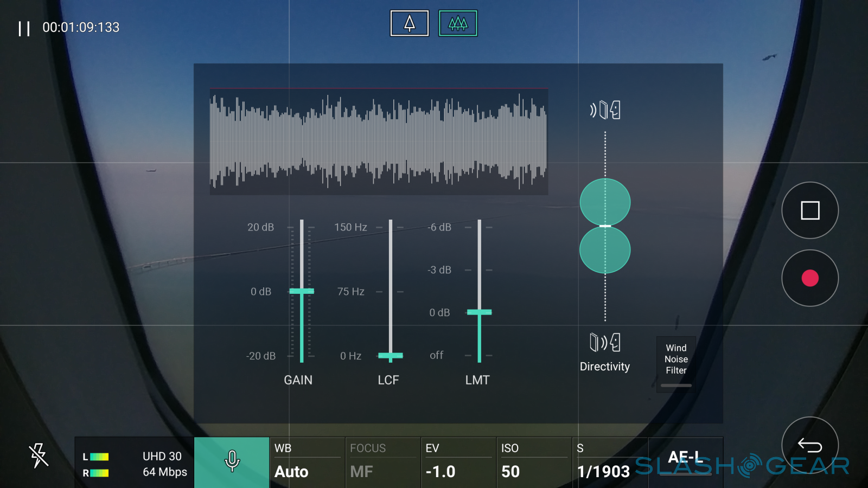The image size is (868, 488).
Task: Tap the red record button
Action: [x=809, y=278]
